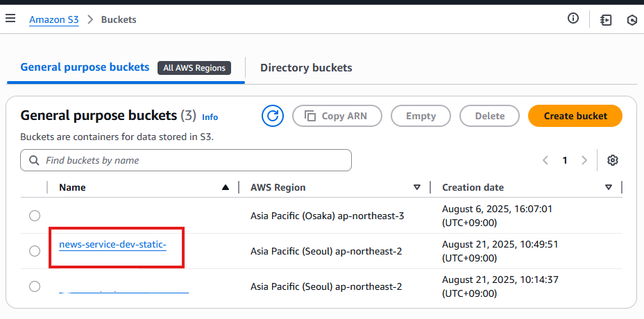The width and height of the screenshot is (644, 319).
Task: Switch to Directory buckets tab
Action: [x=306, y=68]
